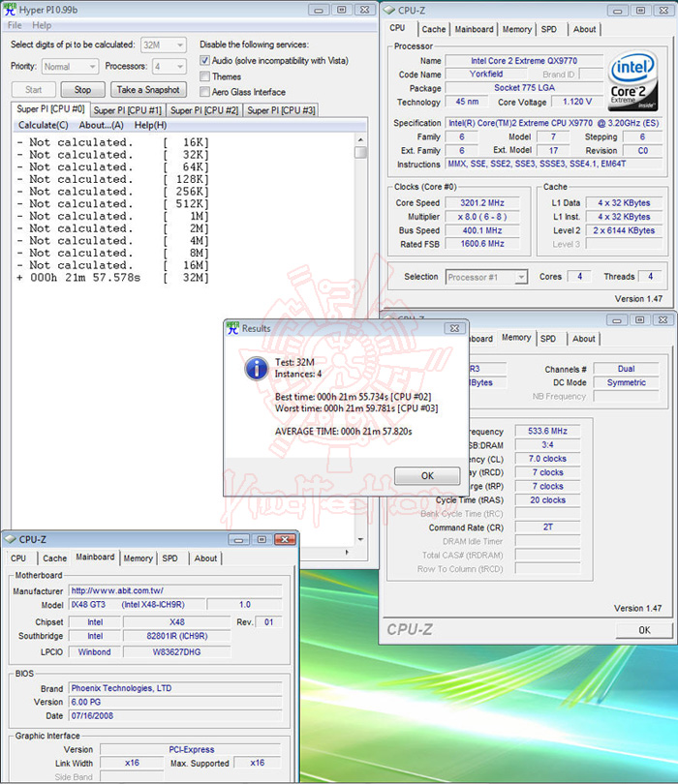The image size is (678, 784).
Task: Open SPD tab in CPU-Z Memory window
Action: [x=548, y=339]
